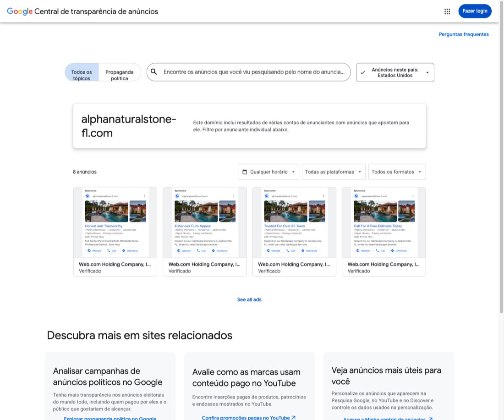Click external-link arrow after Confira promoções pagas no YouTube
Viewport: 504px width, 420px height.
click(293, 417)
